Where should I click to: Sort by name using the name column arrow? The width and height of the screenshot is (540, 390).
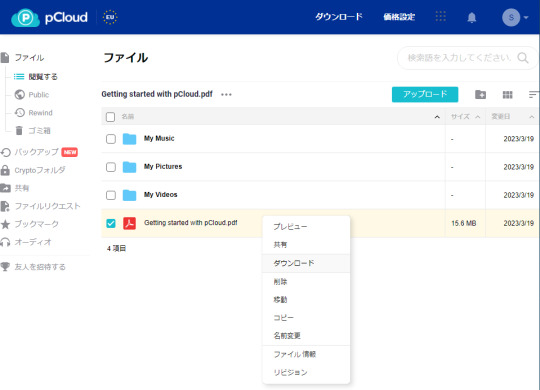click(x=437, y=117)
